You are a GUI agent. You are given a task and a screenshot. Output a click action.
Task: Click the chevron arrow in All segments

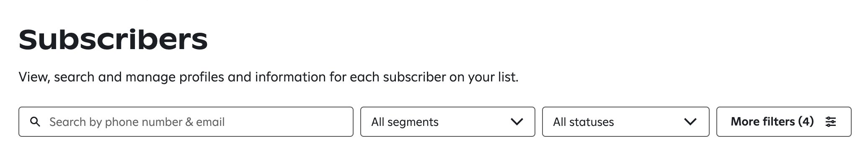click(517, 122)
